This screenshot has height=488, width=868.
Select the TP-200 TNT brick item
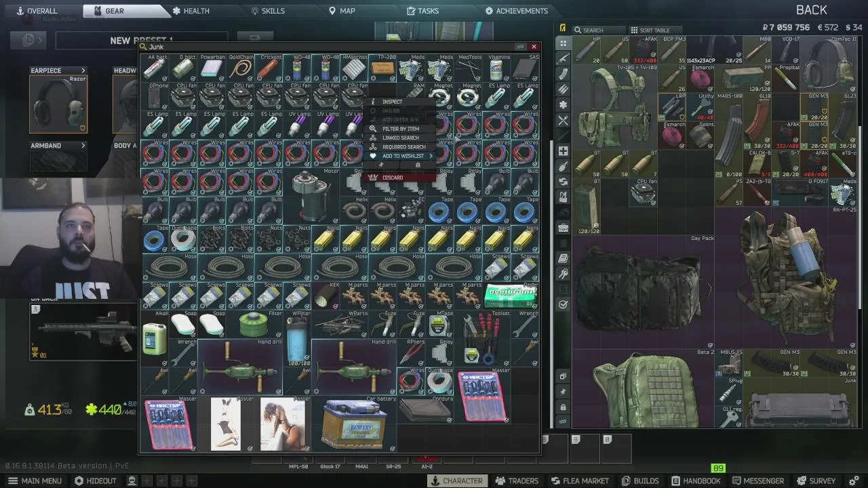[382, 68]
